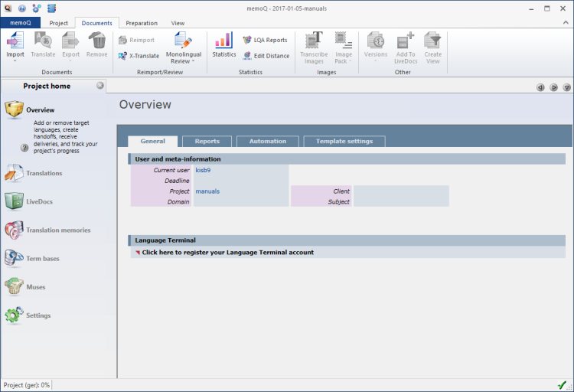Click the Monolingual Review icon
The image size is (574, 392).
click(184, 41)
